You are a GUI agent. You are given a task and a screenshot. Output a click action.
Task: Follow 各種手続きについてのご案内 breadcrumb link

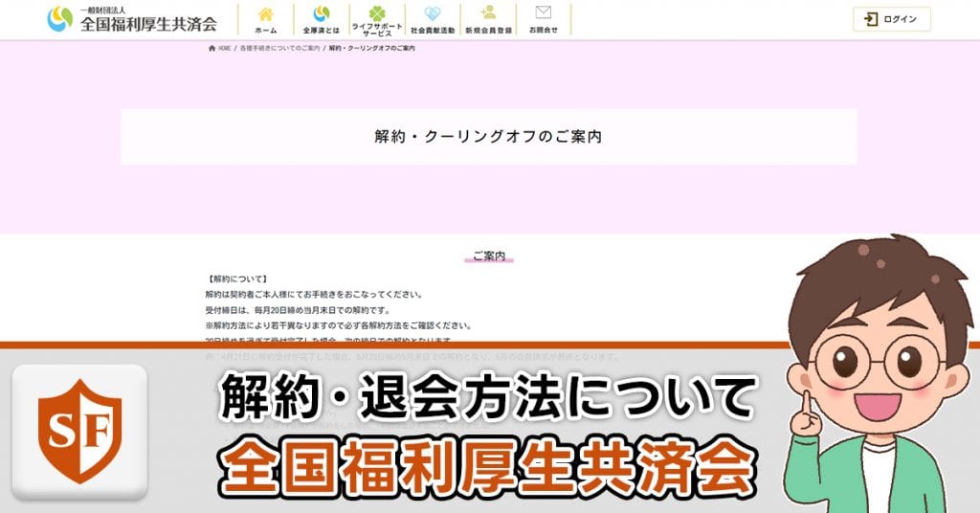pos(279,48)
